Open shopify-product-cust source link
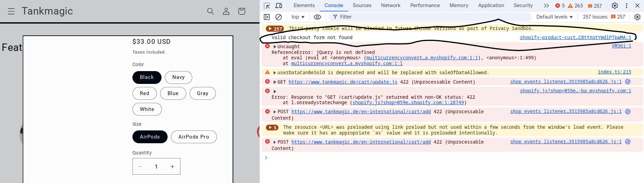The height and width of the screenshot is (183, 644). [x=575, y=37]
